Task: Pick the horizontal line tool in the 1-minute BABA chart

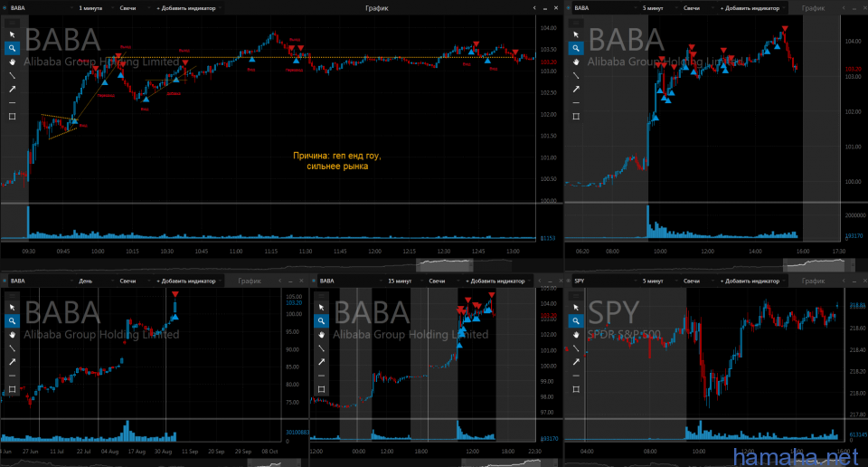Action: (12, 102)
